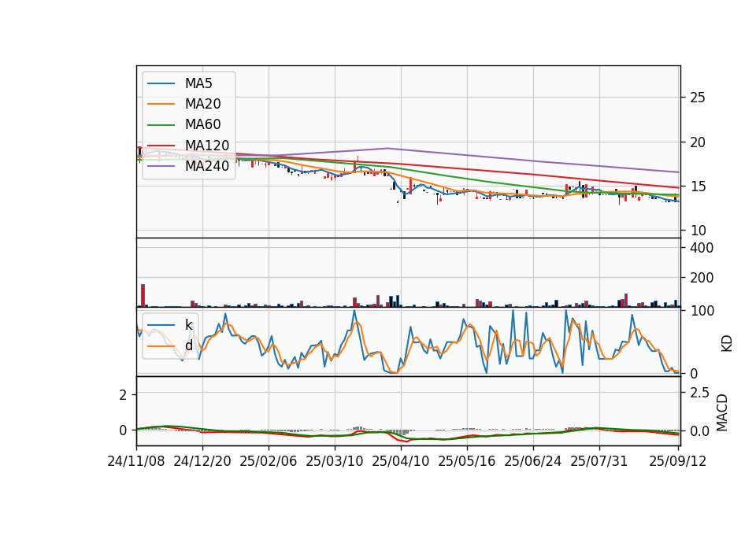756x543 pixels.
Task: Click the price axis value 25
Action: [x=698, y=98]
